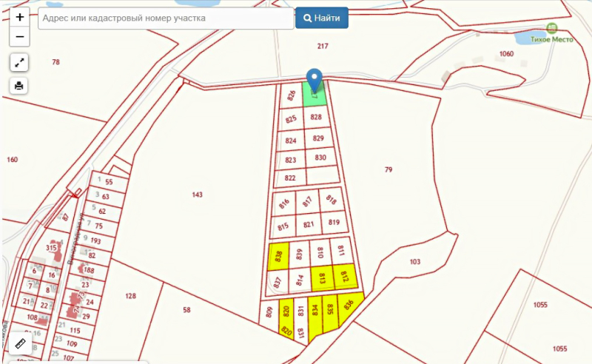Select the blue location pin marker
Screen dimensions: 592x364
tap(314, 79)
